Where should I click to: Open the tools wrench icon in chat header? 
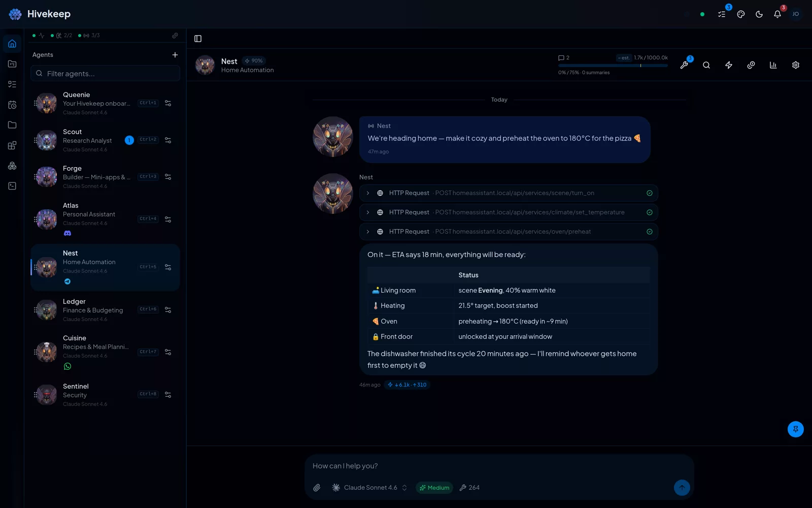[x=684, y=65]
